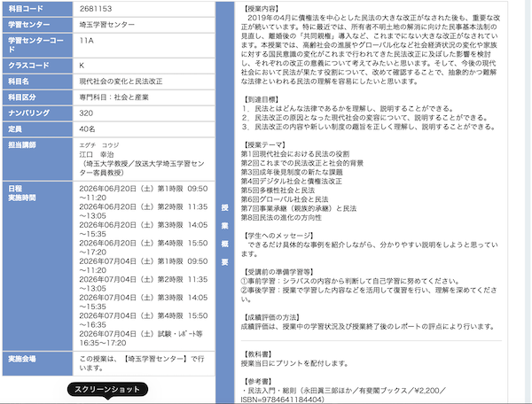
Task: Select theme 第4回デジタル社会と債権法改正
Action: (292, 182)
